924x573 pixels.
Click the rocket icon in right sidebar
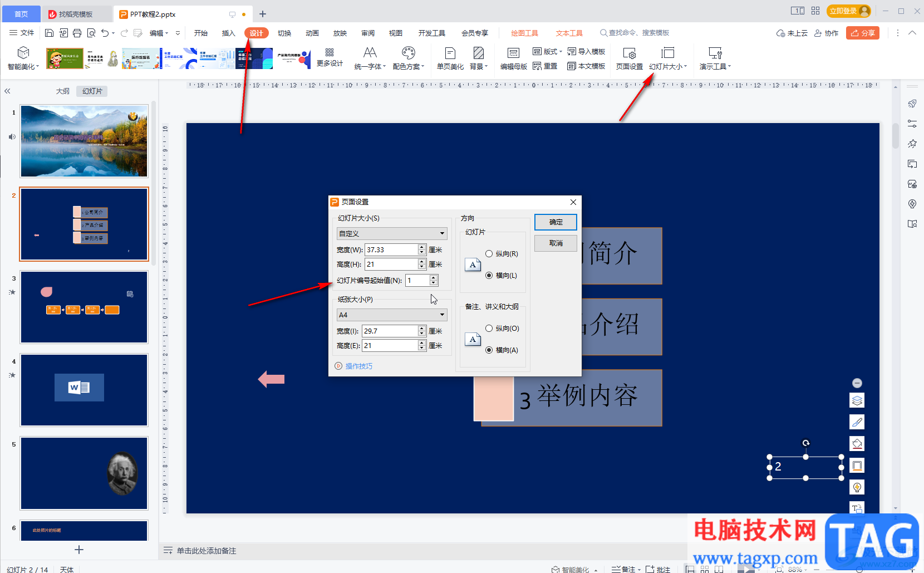click(912, 104)
